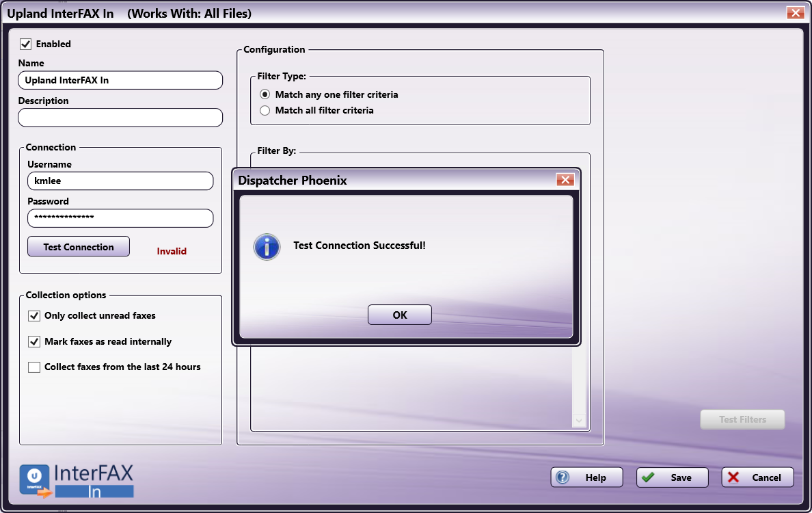Cancel the InterFAX In configuration
Viewport: 812px width, 513px height.
click(757, 477)
